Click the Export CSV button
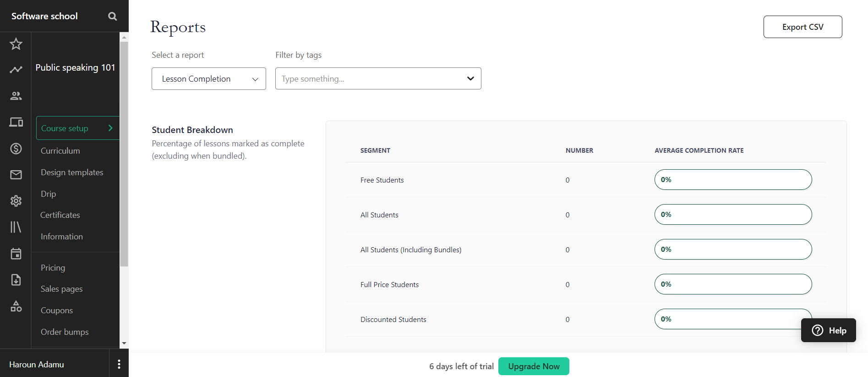This screenshot has width=868, height=377. point(802,27)
